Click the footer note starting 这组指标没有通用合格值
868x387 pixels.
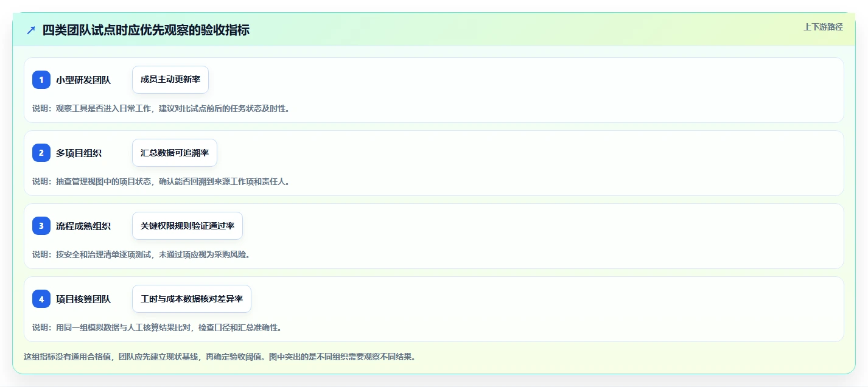(220, 357)
